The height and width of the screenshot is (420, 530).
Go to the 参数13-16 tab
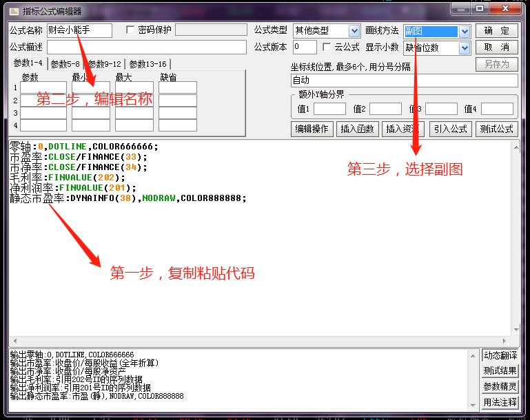coord(147,64)
